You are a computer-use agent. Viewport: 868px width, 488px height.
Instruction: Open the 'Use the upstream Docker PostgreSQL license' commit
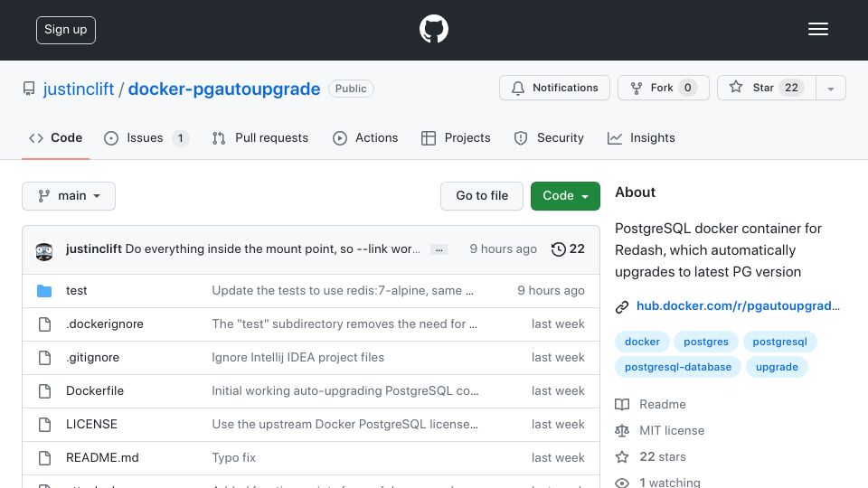coord(344,424)
